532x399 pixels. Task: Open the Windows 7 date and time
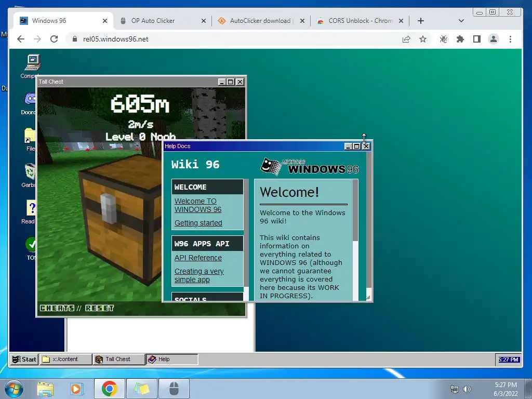[x=506, y=389]
